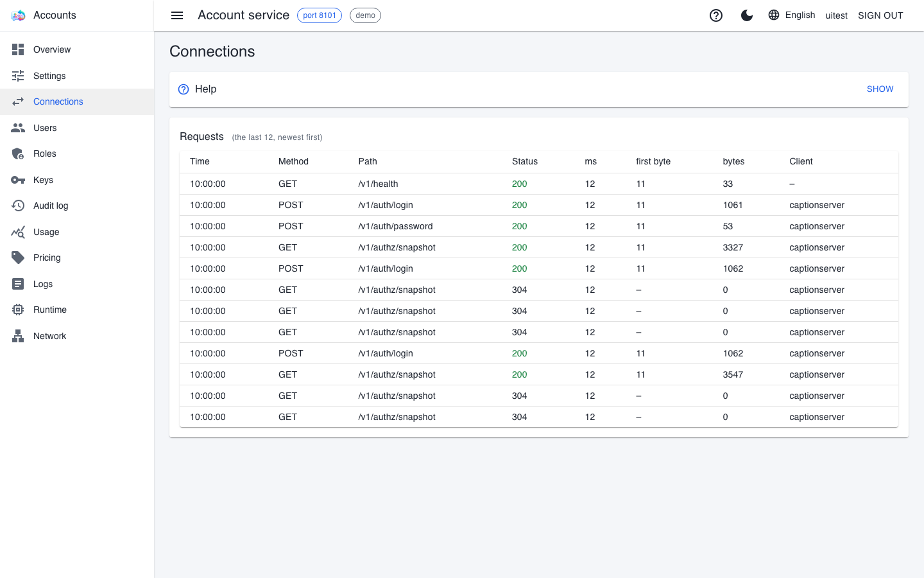The height and width of the screenshot is (578, 924).
Task: Click the Keys key icon
Action: [x=18, y=180]
